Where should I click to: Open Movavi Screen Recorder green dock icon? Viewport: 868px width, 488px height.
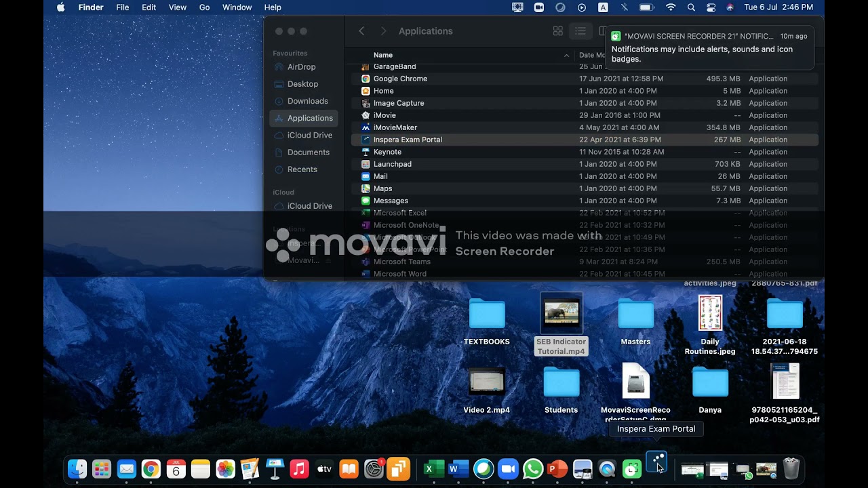pyautogui.click(x=632, y=469)
